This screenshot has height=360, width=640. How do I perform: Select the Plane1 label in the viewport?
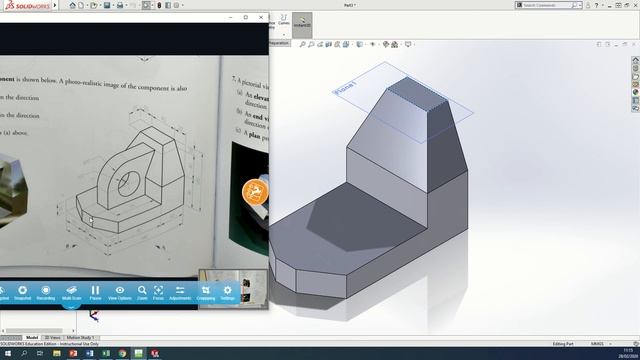[345, 88]
